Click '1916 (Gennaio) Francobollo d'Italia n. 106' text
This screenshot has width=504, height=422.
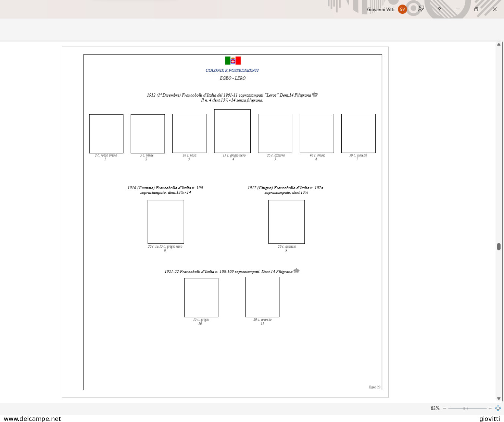(165, 188)
